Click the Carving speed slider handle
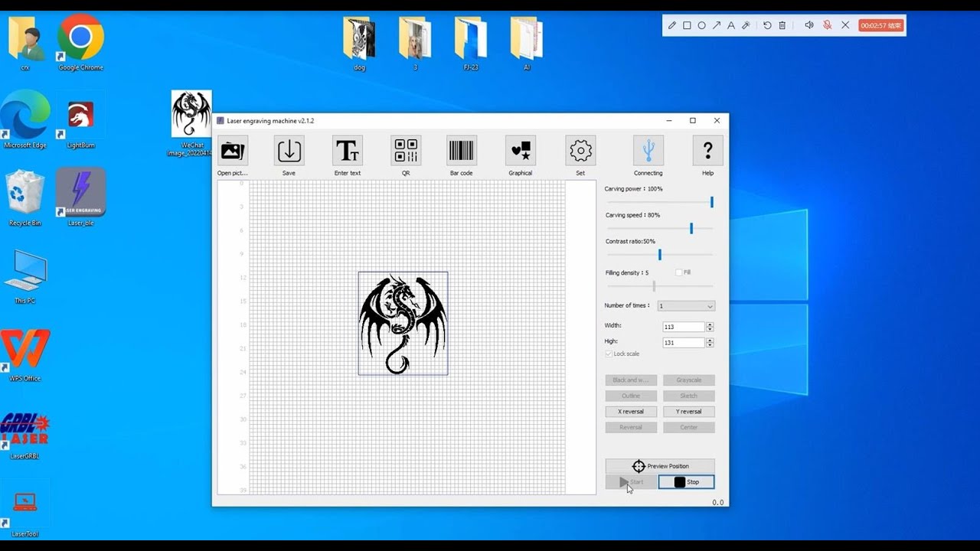Viewport: 980px width, 551px height. tap(691, 228)
